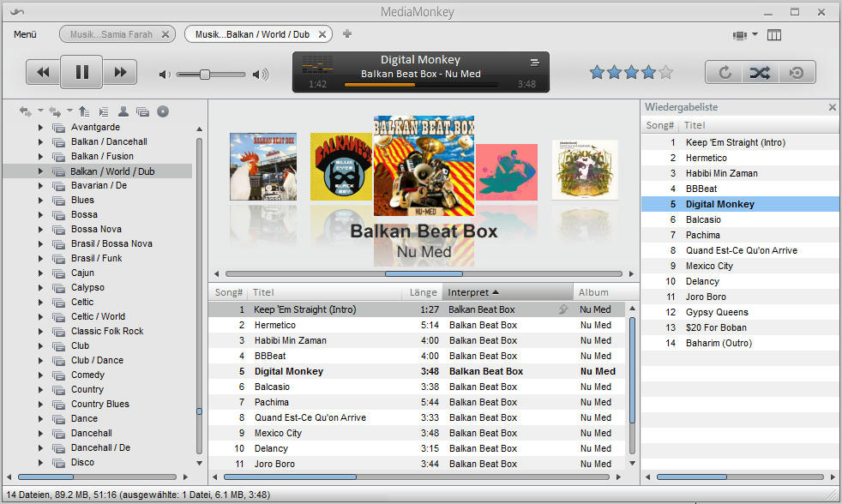Click the pink album cover thumbnail

coord(507,172)
